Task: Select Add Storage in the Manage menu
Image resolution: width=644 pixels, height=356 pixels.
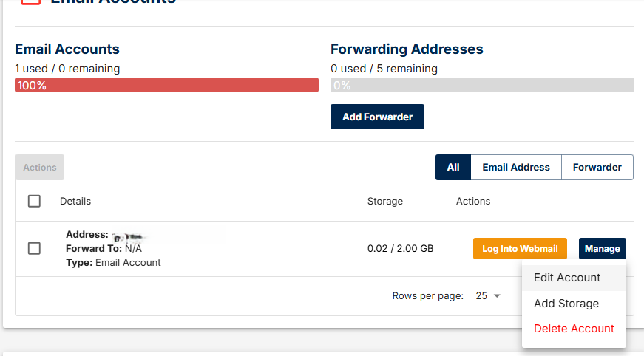Action: [566, 304]
